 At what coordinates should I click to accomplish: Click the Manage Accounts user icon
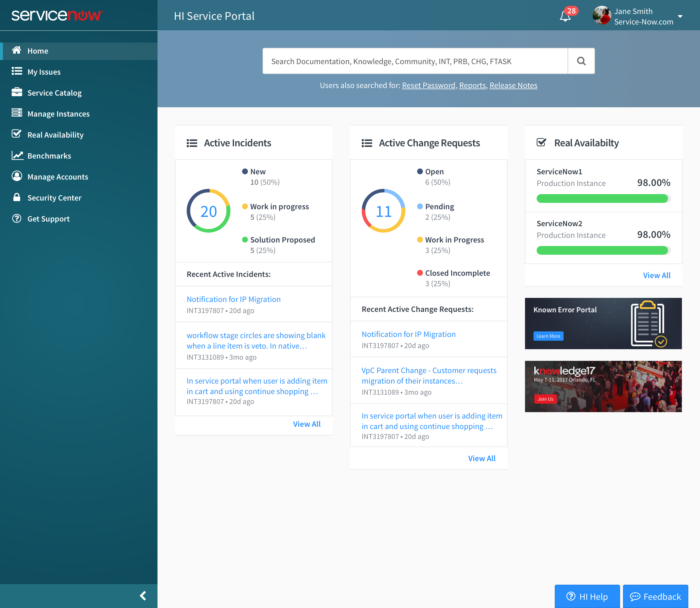tap(17, 176)
